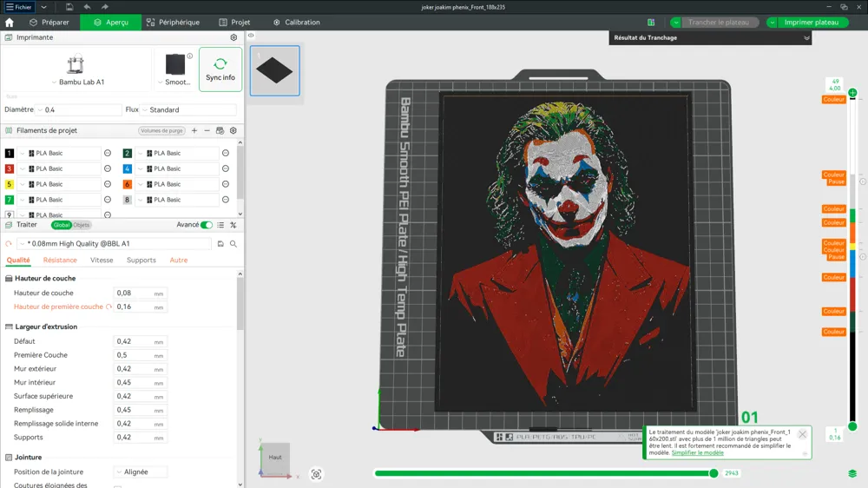868x488 pixels.
Task: Open dropdown arrow next to Fichier
Action: coord(43,7)
